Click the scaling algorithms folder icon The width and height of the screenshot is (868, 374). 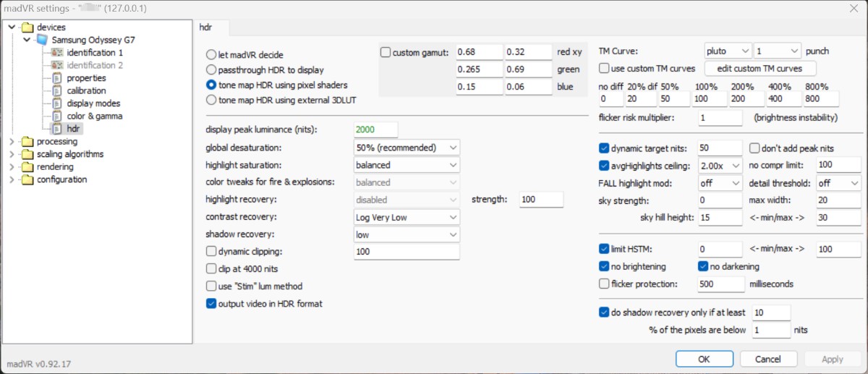point(27,154)
